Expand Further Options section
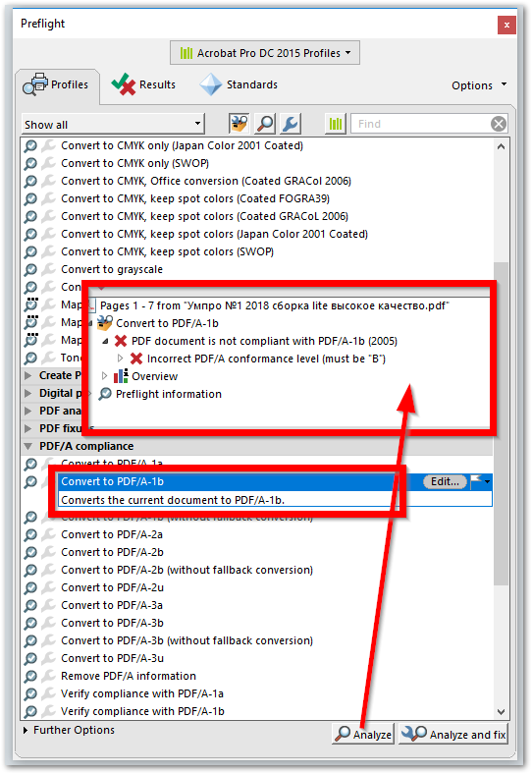This screenshot has width=532, height=774. click(x=26, y=730)
